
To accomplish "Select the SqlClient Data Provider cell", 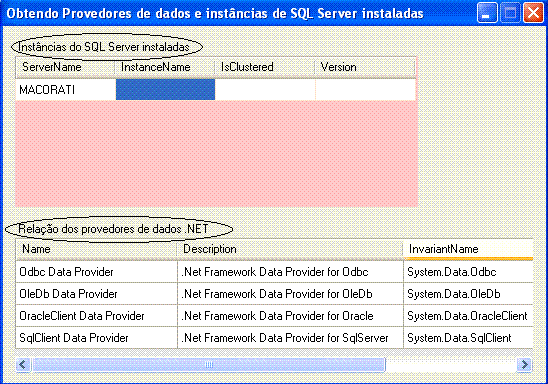I will coord(96,338).
